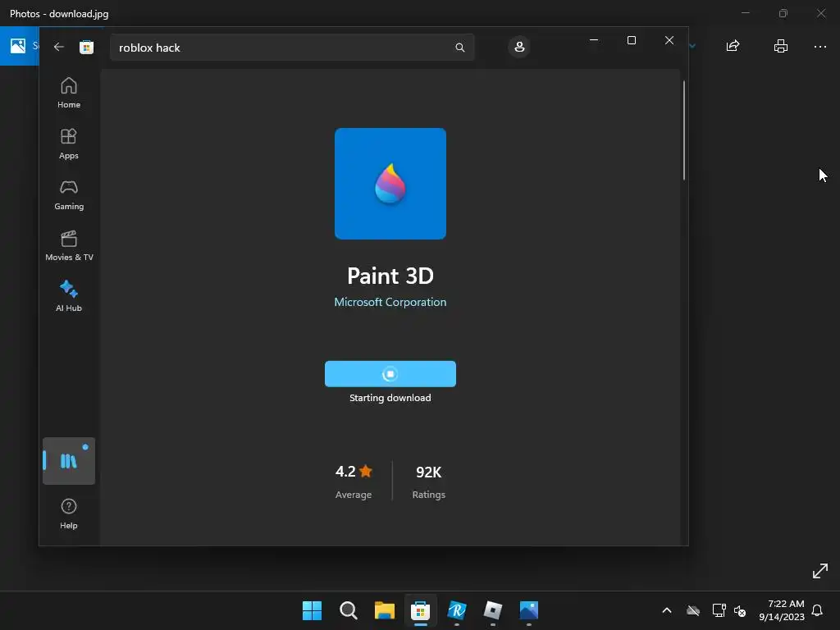Click the Paint 3D app icon
This screenshot has height=630, width=840.
click(x=390, y=183)
